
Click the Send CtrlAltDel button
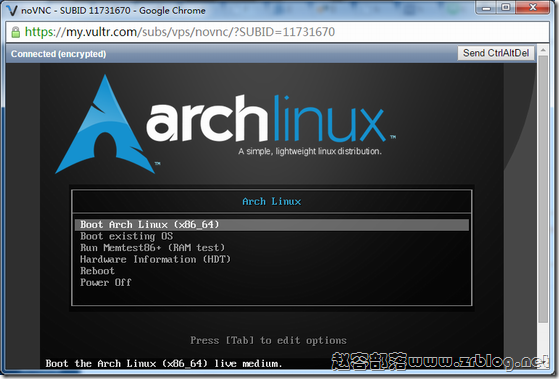[x=496, y=53]
